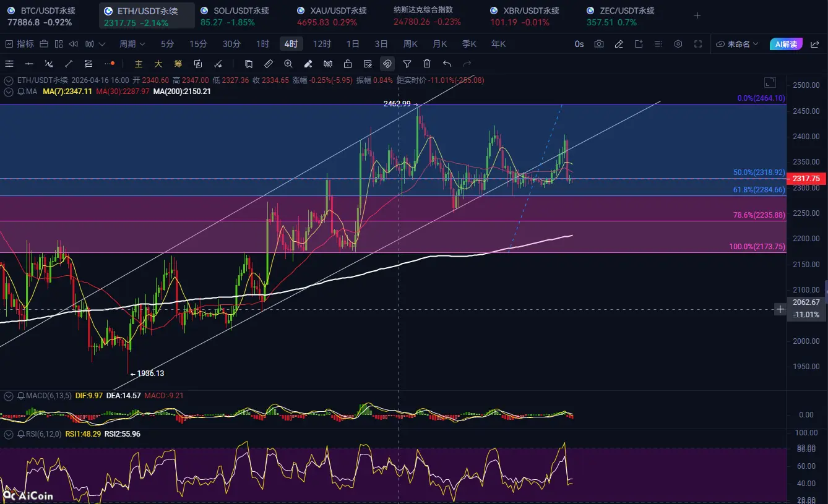This screenshot has width=828, height=504.
Task: Toggle the MA indicator alert bell
Action: 21,92
